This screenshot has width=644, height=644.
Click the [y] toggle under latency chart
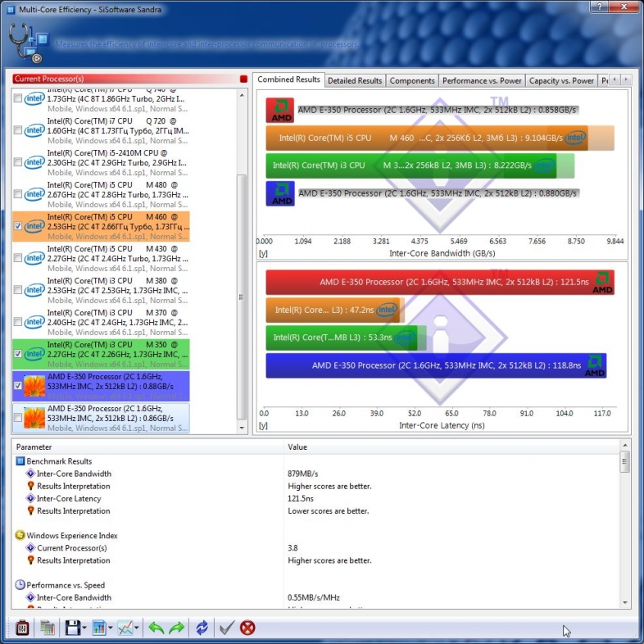coord(263,425)
